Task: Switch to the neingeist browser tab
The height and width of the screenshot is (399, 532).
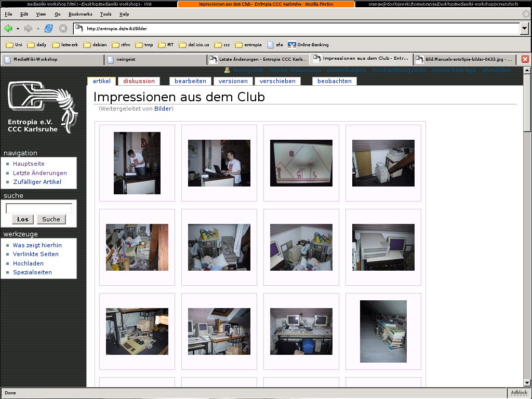Action: [155, 59]
